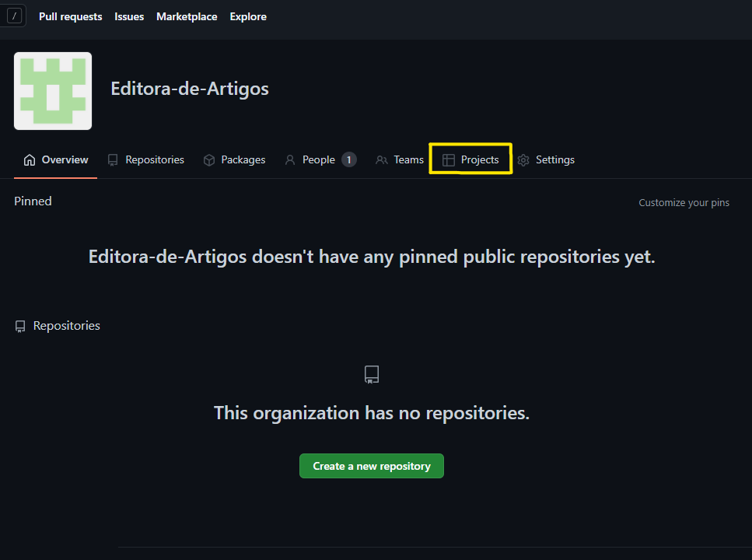This screenshot has height=560, width=752.
Task: Click the gear icon beside Settings
Action: 523,160
